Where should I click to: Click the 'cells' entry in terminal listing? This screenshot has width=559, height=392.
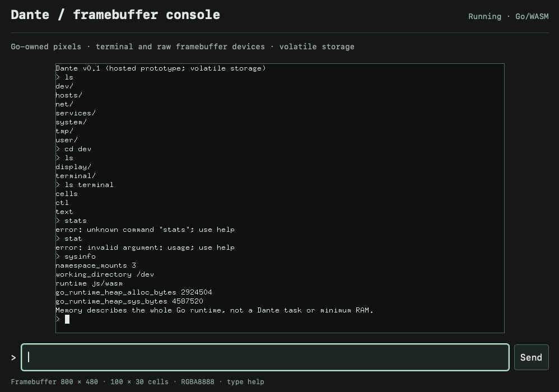pyautogui.click(x=67, y=194)
